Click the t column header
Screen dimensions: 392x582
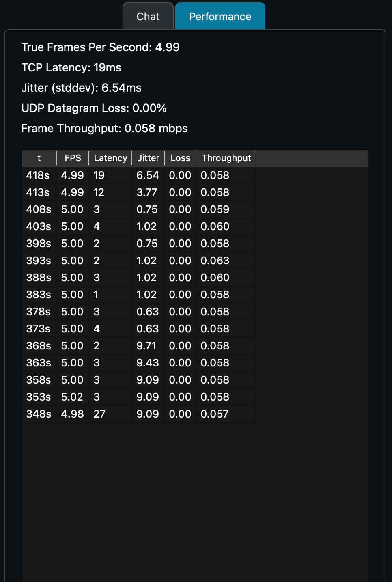tap(39, 158)
